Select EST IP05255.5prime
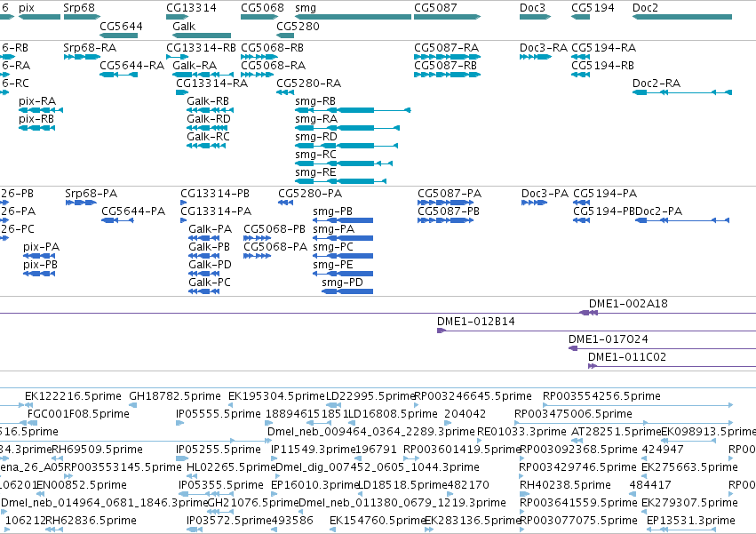The image size is (756, 534). (219, 450)
